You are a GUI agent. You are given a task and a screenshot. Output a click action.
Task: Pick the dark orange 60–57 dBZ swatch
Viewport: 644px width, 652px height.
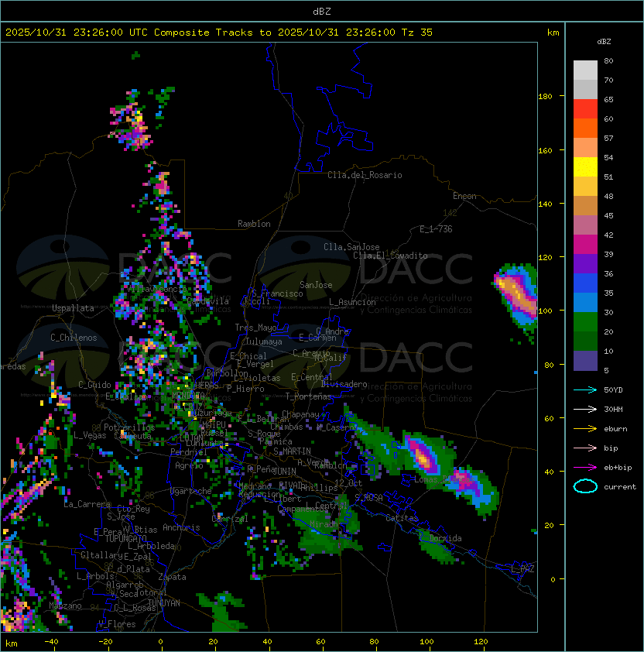coord(585,128)
